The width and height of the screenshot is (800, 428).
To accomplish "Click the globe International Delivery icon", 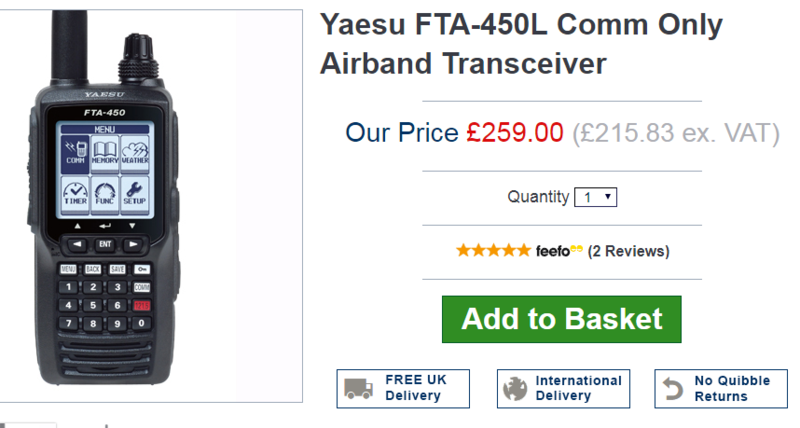I will point(515,389).
